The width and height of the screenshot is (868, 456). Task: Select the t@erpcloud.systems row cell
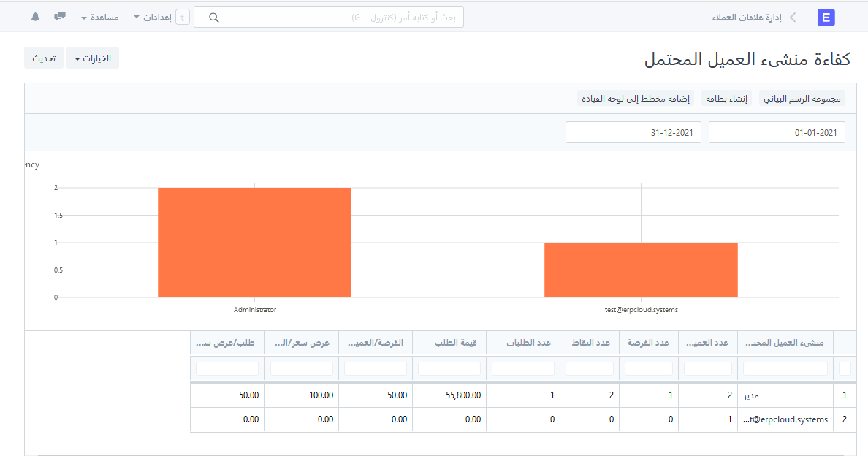pyautogui.click(x=785, y=419)
